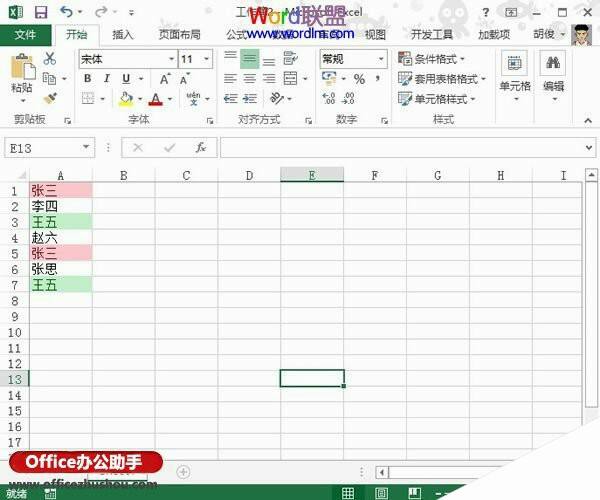The width and height of the screenshot is (600, 500).
Task: Click Merge and Center icon
Action: pyautogui.click(x=290, y=79)
